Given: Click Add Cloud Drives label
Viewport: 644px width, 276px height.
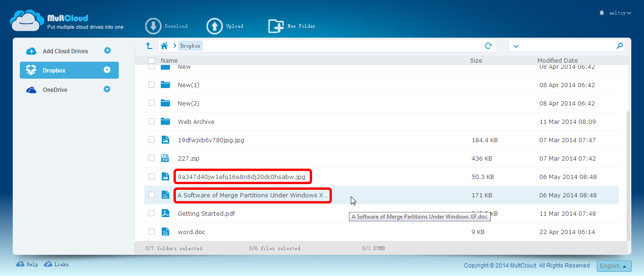Looking at the screenshot, I should [x=66, y=51].
